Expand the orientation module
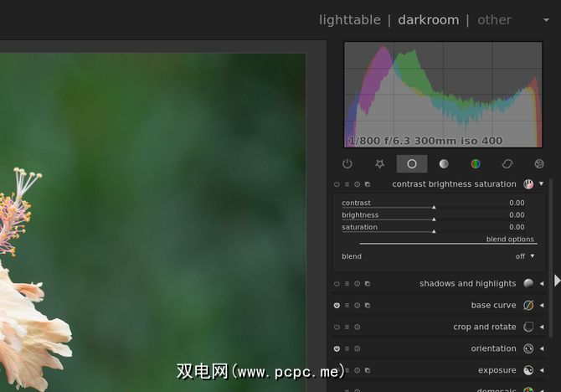Viewport: 561px width, 392px height. 542,348
